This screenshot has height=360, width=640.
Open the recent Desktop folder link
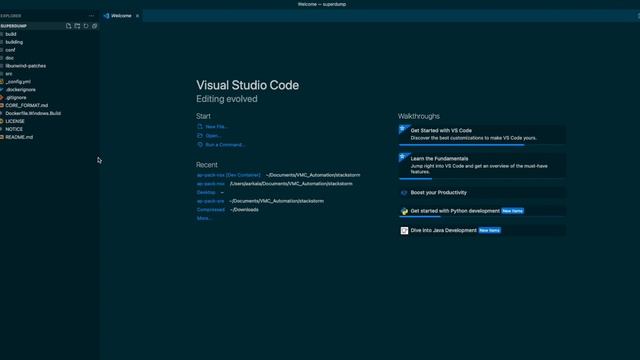coord(206,192)
